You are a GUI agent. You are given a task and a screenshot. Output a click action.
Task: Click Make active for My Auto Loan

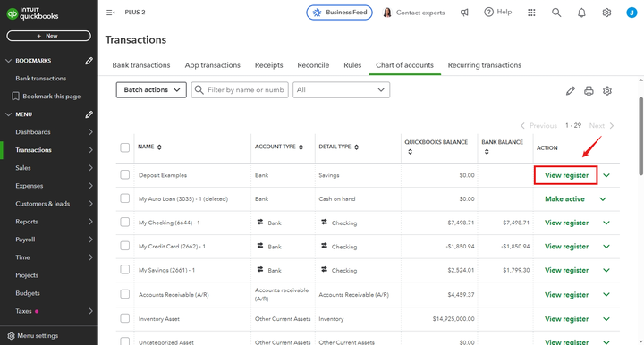click(x=564, y=199)
